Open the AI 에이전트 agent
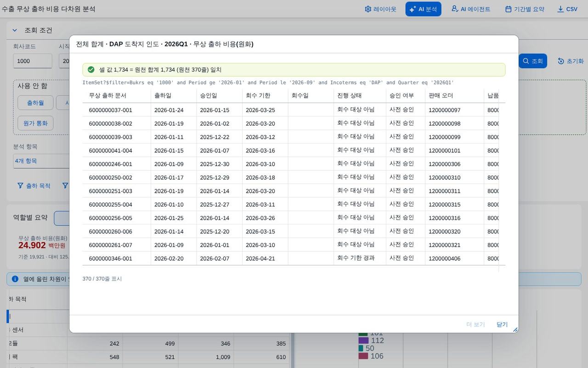Image resolution: width=588 pixels, height=368 pixels. pyautogui.click(x=471, y=9)
